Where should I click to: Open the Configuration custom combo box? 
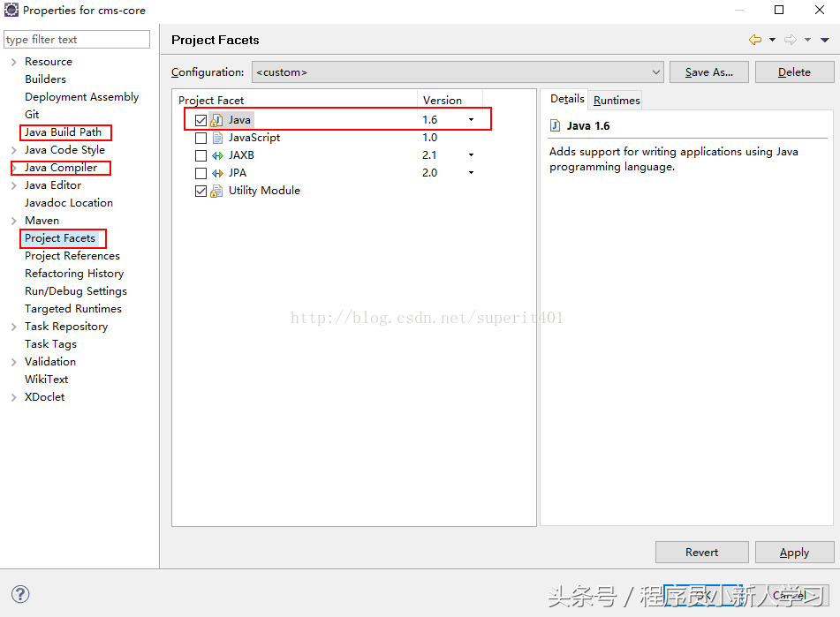pos(458,71)
